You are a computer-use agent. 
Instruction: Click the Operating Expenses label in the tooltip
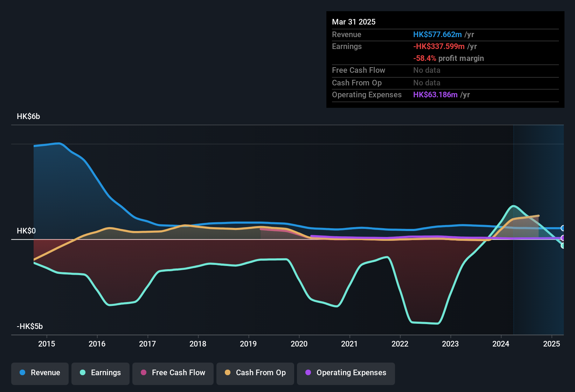pyautogui.click(x=367, y=94)
